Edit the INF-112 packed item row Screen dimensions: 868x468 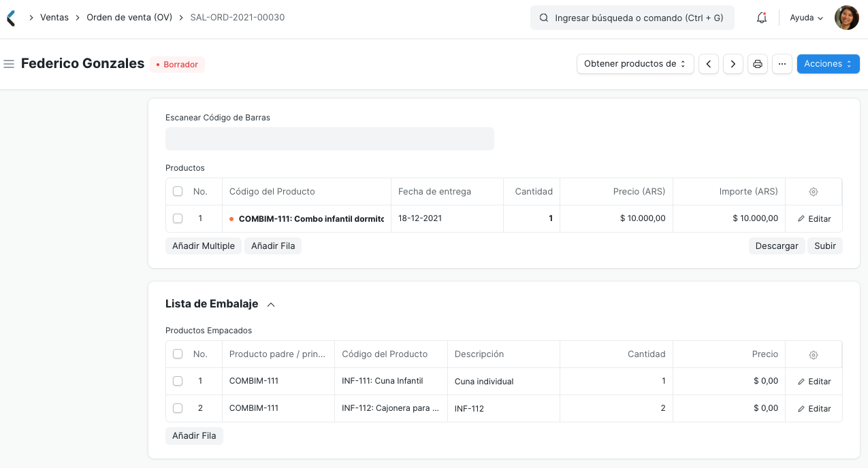(814, 409)
